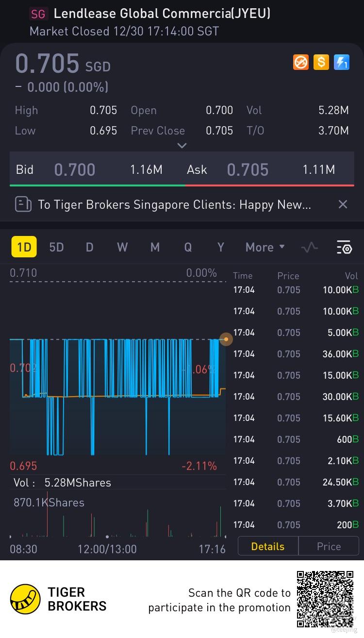Tap the -2.11% chart axis label
The width and height of the screenshot is (364, 638).
click(x=199, y=466)
